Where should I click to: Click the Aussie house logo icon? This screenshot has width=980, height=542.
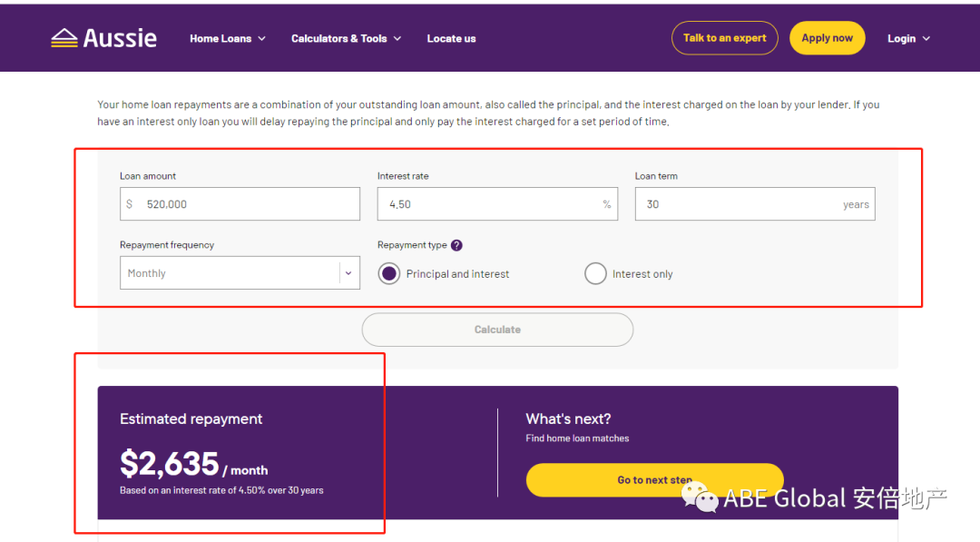(x=64, y=38)
